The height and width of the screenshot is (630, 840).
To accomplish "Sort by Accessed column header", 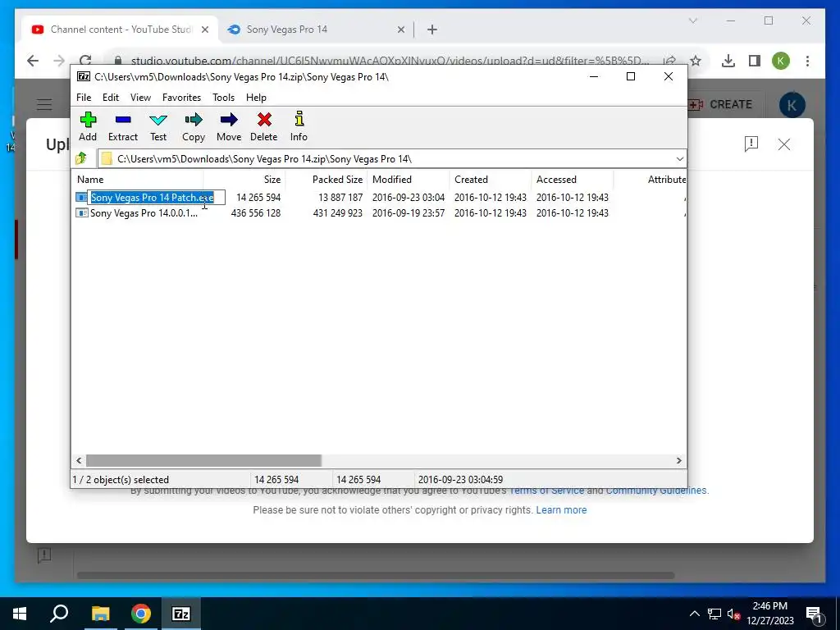I will click(x=572, y=180).
